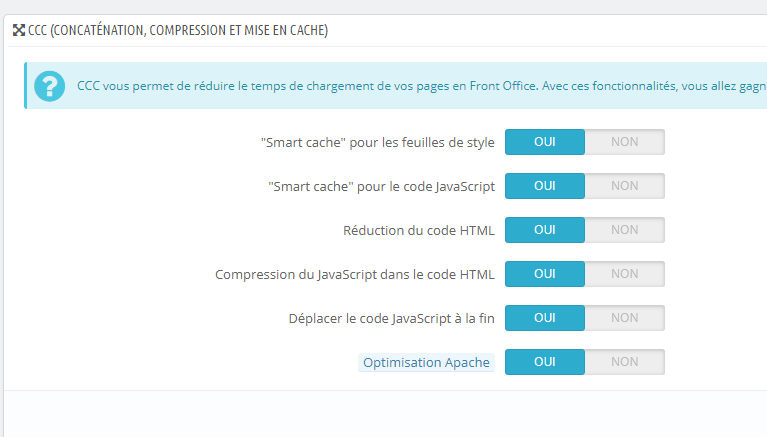Enable Smart cache for JavaScript code (OUI)
Screen dimensions: 767x437
tap(545, 186)
